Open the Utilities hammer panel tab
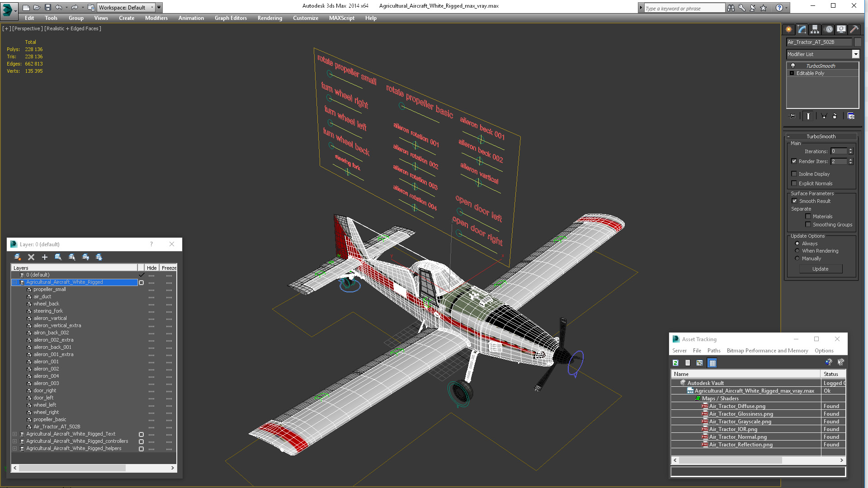 coord(854,29)
